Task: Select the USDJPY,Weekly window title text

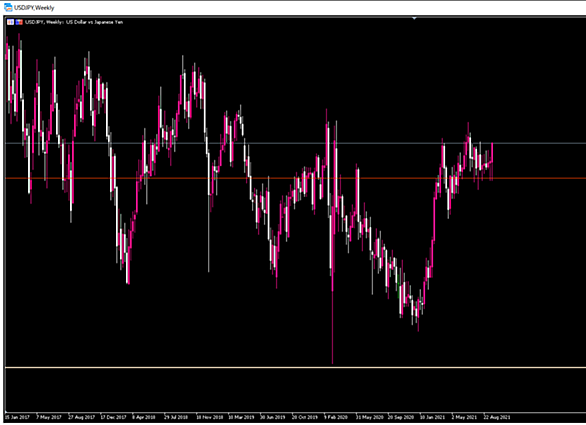Action: 34,7
